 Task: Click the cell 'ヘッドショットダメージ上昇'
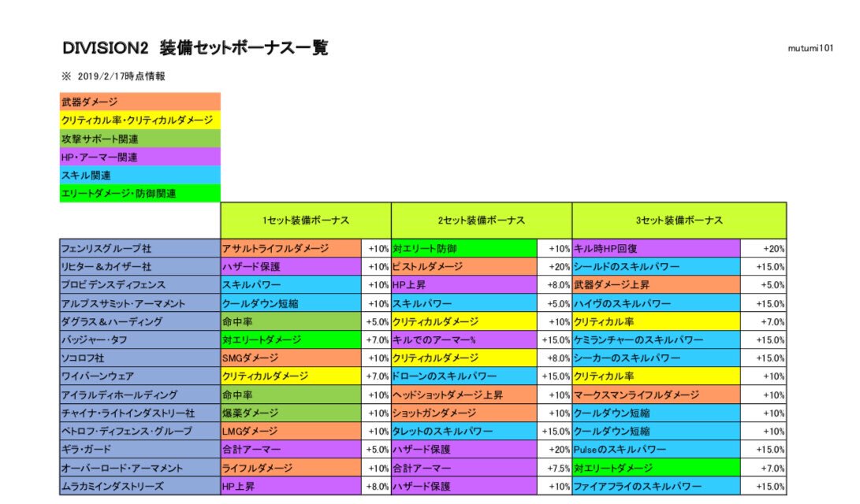464,395
